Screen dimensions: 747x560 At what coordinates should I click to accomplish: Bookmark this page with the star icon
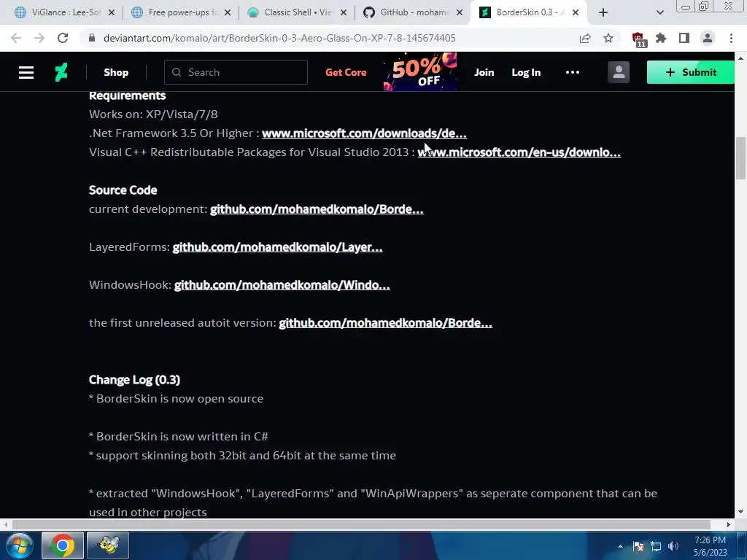coord(608,38)
